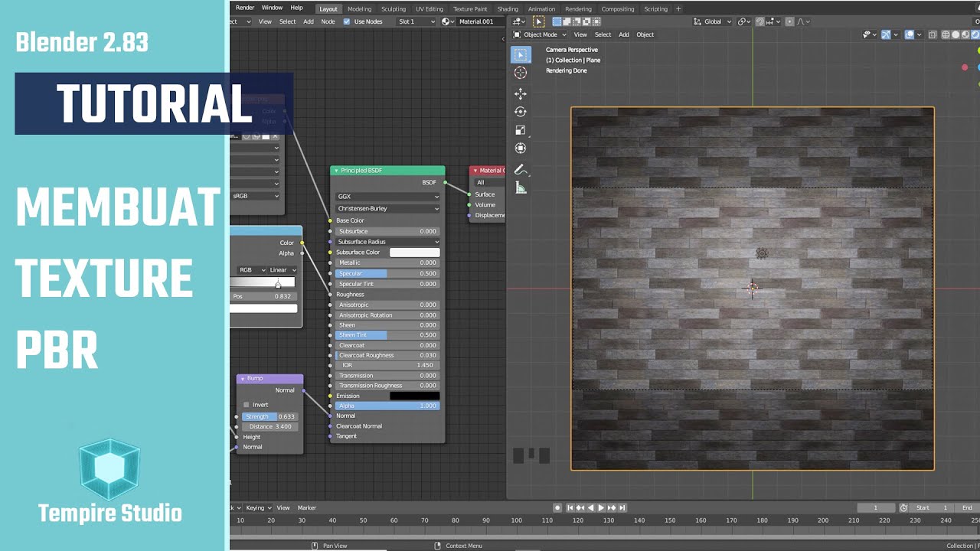The image size is (980, 551).
Task: Open object visibility and selectability menu
Action: pos(870,34)
